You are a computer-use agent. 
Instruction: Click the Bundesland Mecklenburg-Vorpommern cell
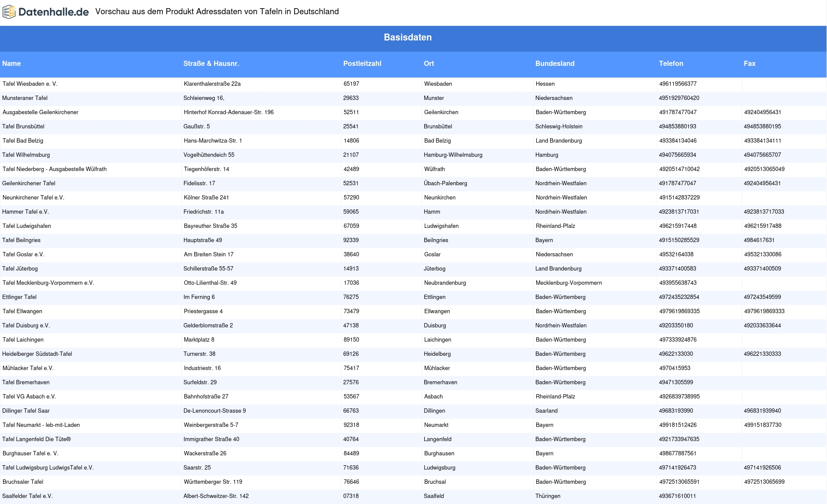[x=569, y=283]
